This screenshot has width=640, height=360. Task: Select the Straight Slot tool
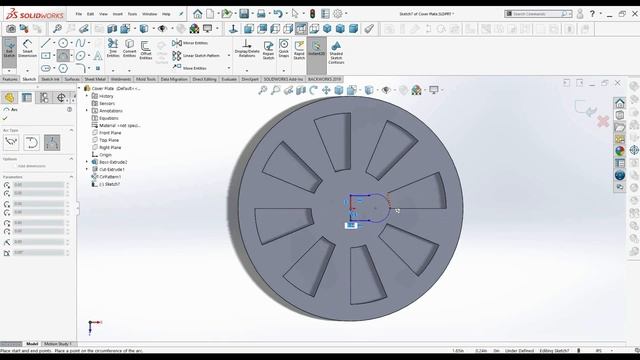pyautogui.click(x=46, y=68)
